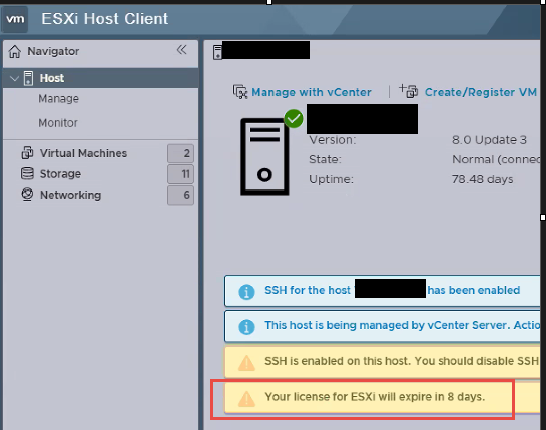Image resolution: width=546 pixels, height=430 pixels.
Task: Click license will expire in 8 days message
Action: pyautogui.click(x=375, y=397)
